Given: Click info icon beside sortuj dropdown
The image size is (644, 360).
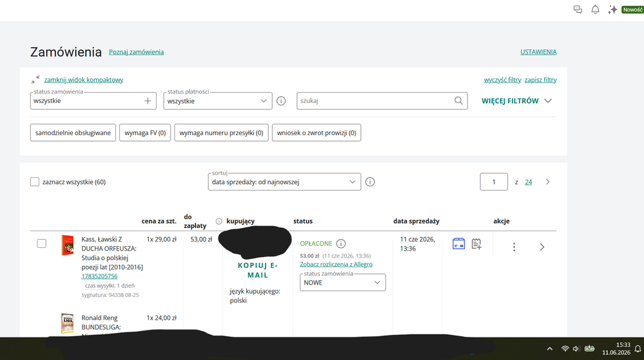Looking at the screenshot, I should (x=370, y=182).
